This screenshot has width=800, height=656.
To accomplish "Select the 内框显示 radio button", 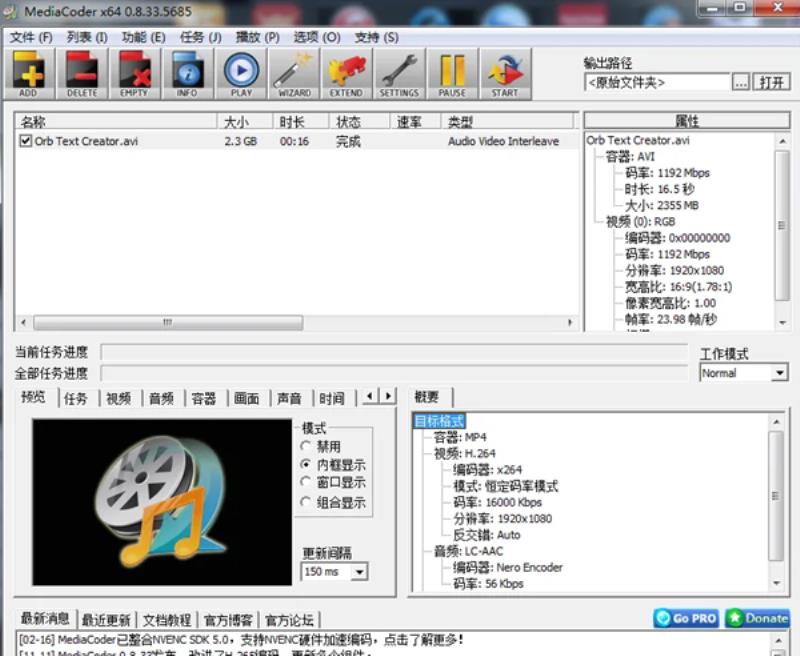I will [x=306, y=465].
